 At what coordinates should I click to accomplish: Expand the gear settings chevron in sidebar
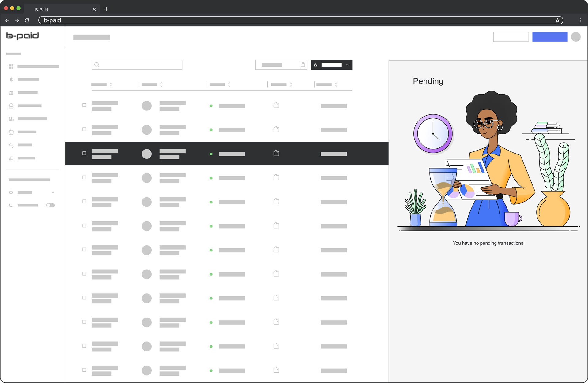coord(53,192)
